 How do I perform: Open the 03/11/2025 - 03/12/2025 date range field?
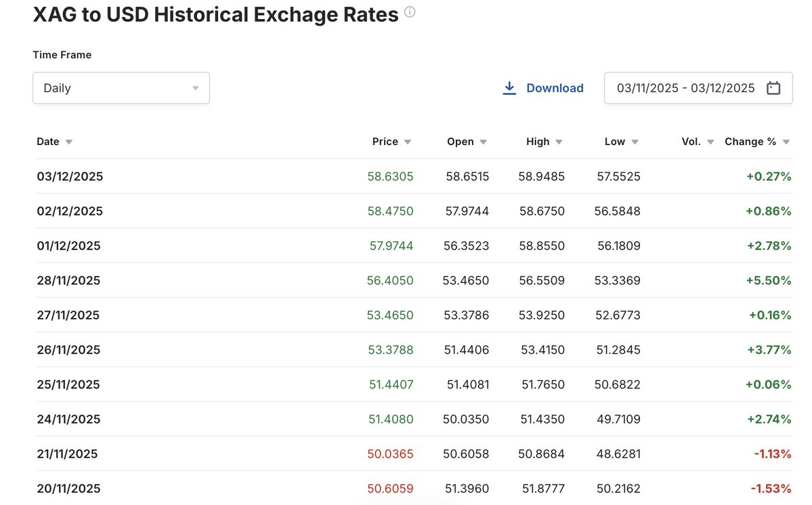click(698, 88)
